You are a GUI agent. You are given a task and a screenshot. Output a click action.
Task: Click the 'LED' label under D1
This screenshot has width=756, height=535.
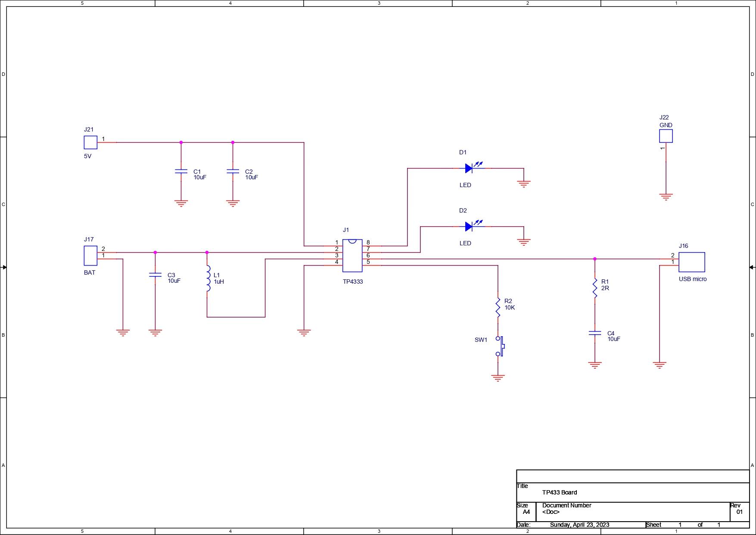pyautogui.click(x=465, y=185)
